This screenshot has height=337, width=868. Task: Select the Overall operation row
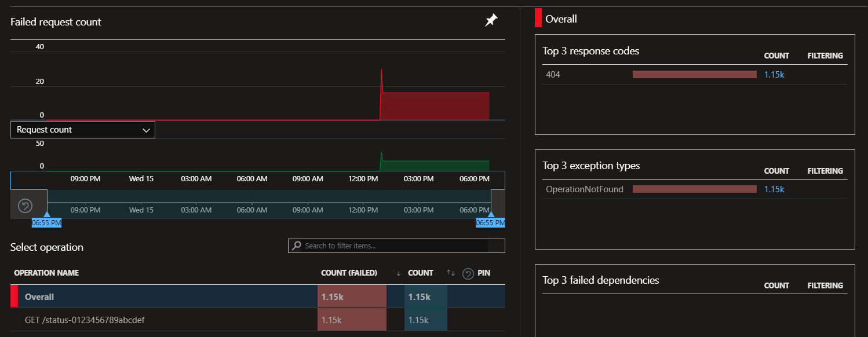pos(258,296)
